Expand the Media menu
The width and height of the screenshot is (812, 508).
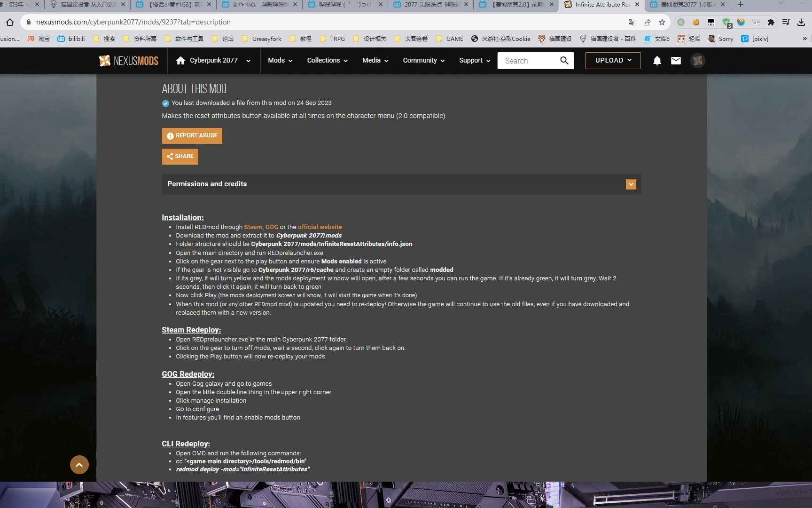click(375, 60)
